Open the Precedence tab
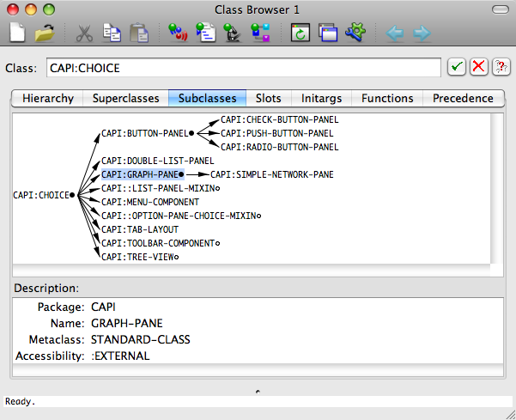The image size is (516, 420). tap(463, 99)
